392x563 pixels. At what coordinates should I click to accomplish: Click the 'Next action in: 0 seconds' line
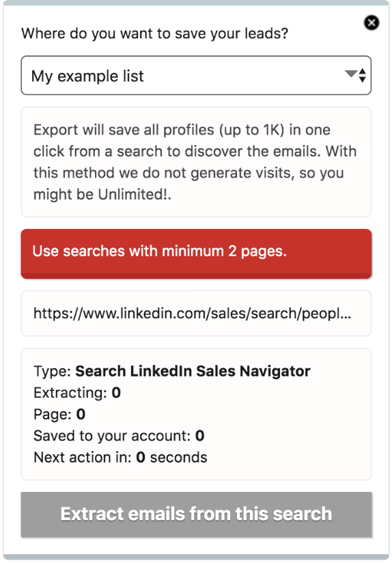click(121, 458)
